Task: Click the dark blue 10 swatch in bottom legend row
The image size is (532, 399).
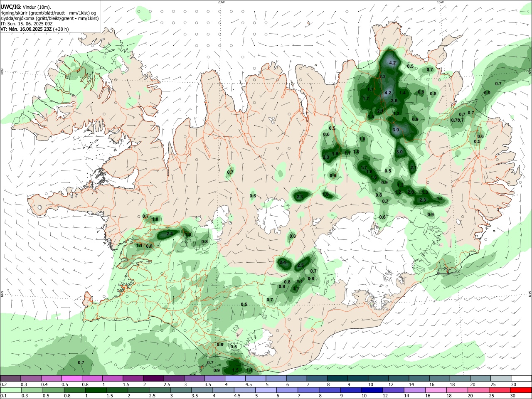Action: (x=371, y=390)
